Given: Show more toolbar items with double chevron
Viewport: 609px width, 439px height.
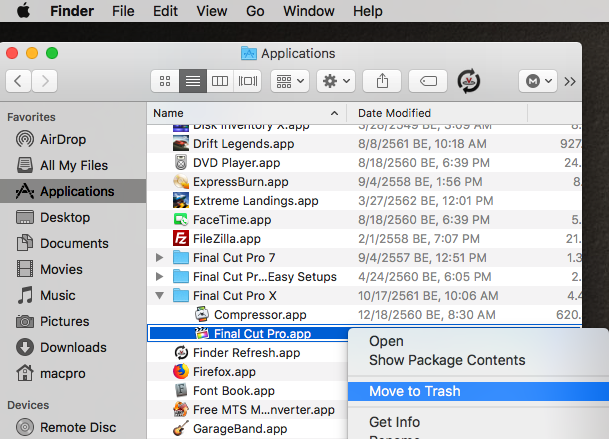Looking at the screenshot, I should (x=570, y=82).
